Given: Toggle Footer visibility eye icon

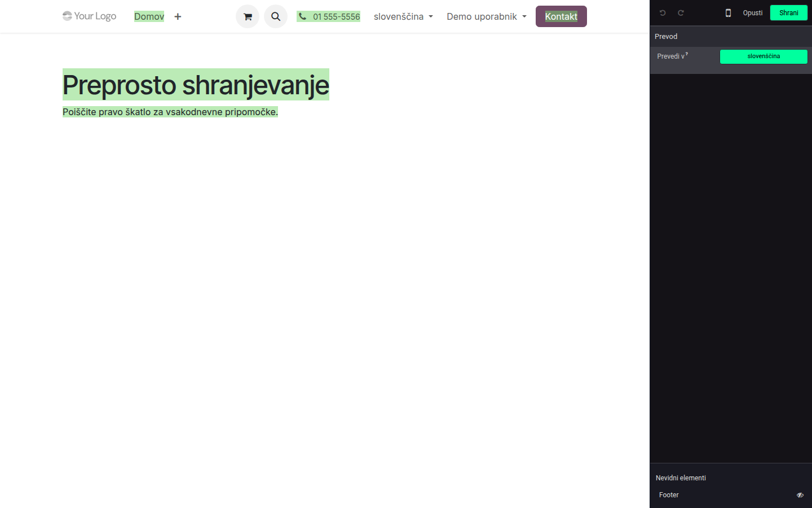Looking at the screenshot, I should click(x=800, y=495).
